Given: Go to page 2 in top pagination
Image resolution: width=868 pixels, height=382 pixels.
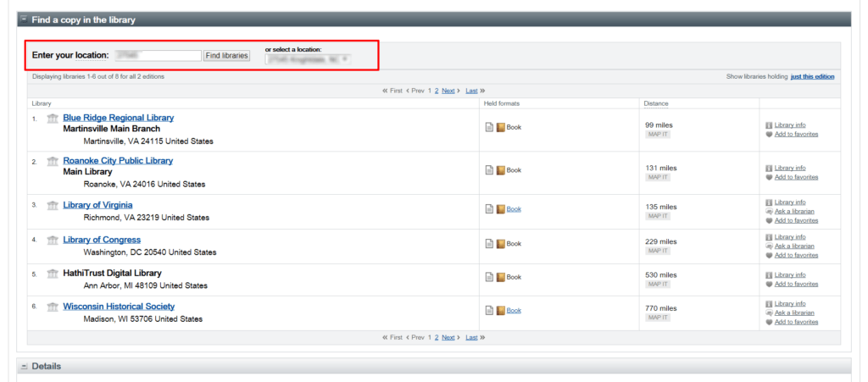Looking at the screenshot, I should click(437, 91).
